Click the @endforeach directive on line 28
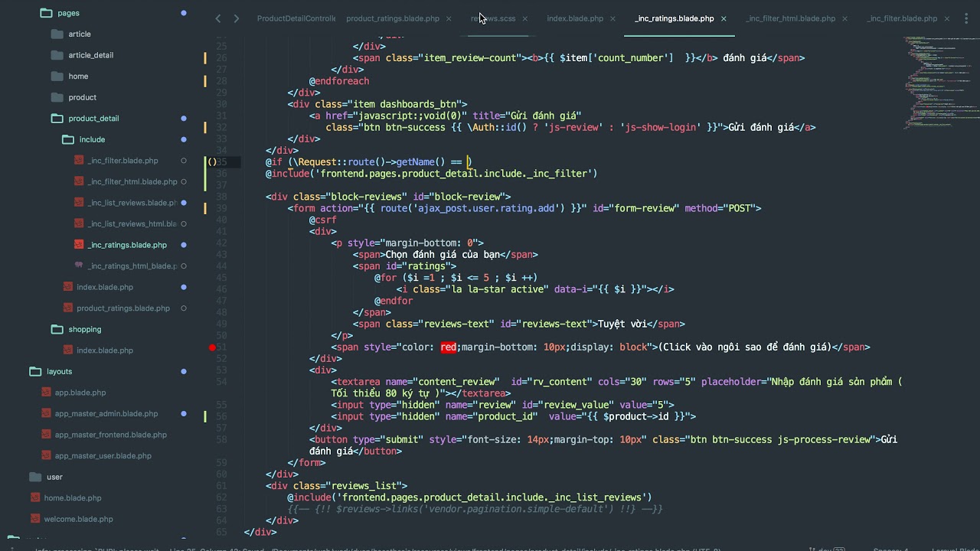 click(339, 81)
